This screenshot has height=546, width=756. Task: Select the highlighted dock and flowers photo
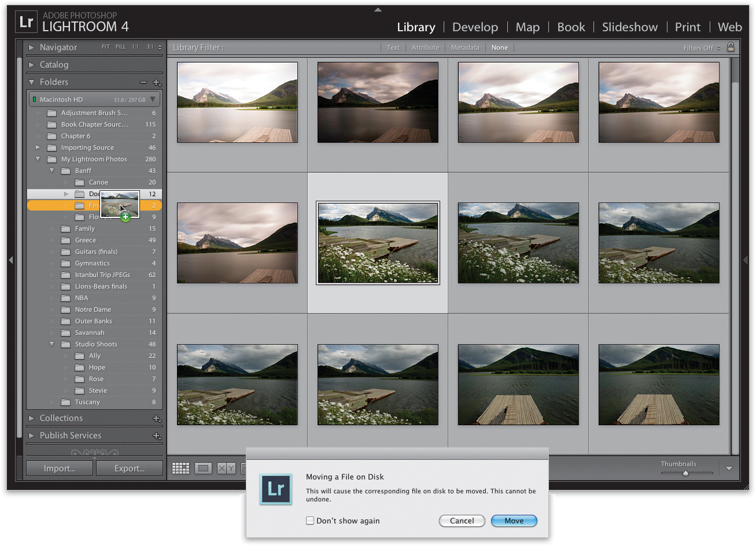pos(378,243)
